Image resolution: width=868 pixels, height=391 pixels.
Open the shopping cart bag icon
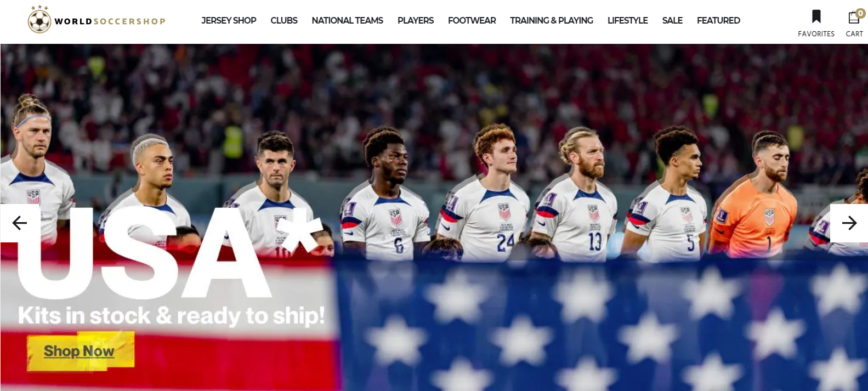[853, 18]
